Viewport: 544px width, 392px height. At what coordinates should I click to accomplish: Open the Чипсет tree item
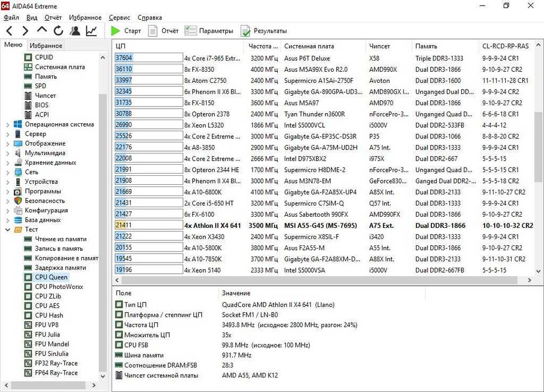(x=45, y=95)
